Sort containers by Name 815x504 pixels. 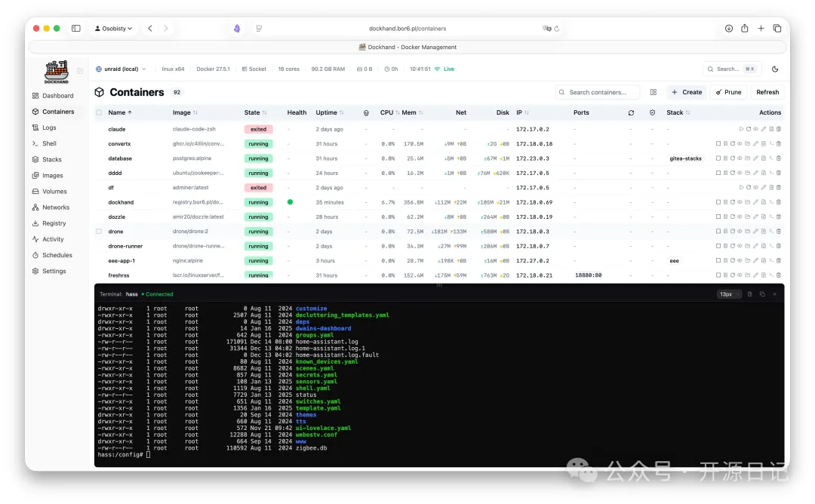(119, 112)
